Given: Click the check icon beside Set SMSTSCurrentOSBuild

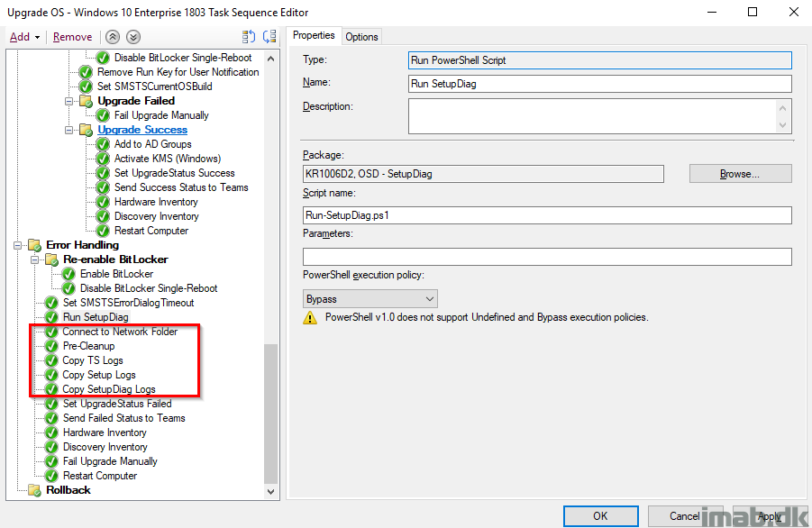Looking at the screenshot, I should click(86, 86).
